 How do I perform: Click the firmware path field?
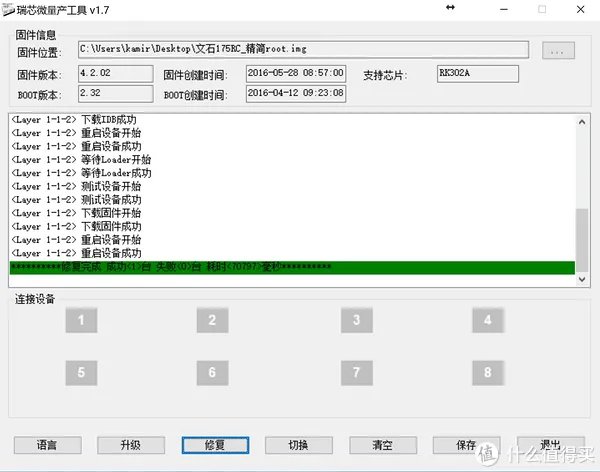coord(303,49)
